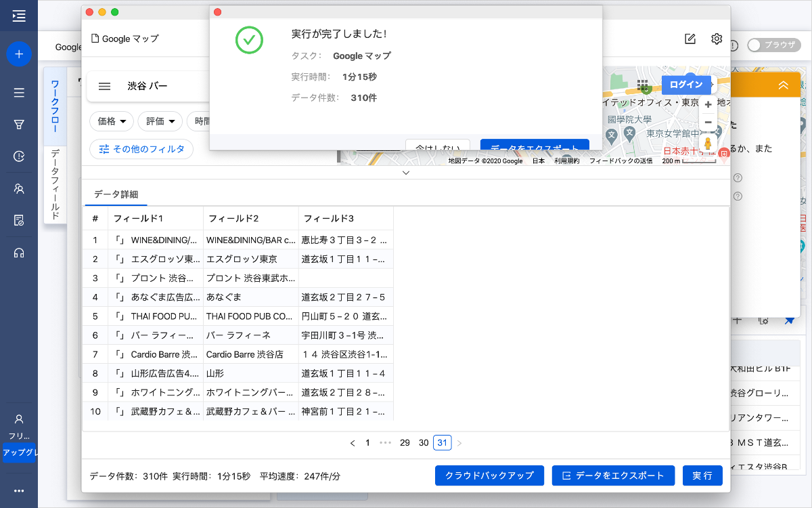This screenshot has height=508, width=812.
Task: Open the document-with-check icon in sidebar
Action: pyautogui.click(x=19, y=221)
